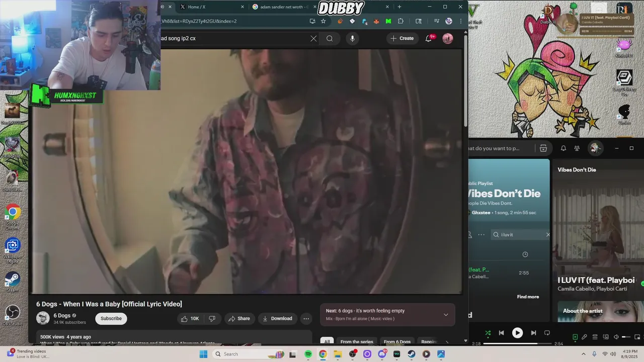Clear Spotify playlist search 'i luv it'
The image size is (644, 362).
(x=548, y=235)
